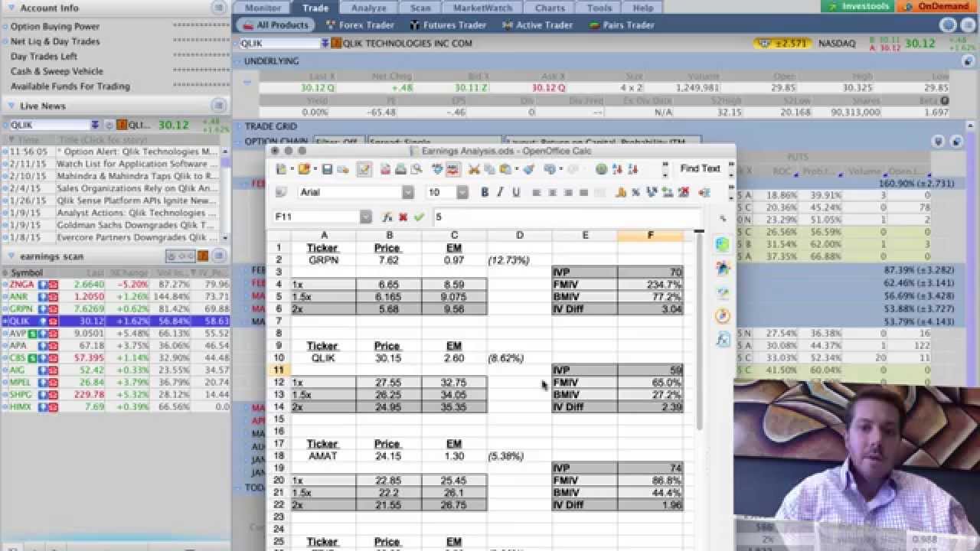
Task: Open the Help tab
Action: pos(643,8)
